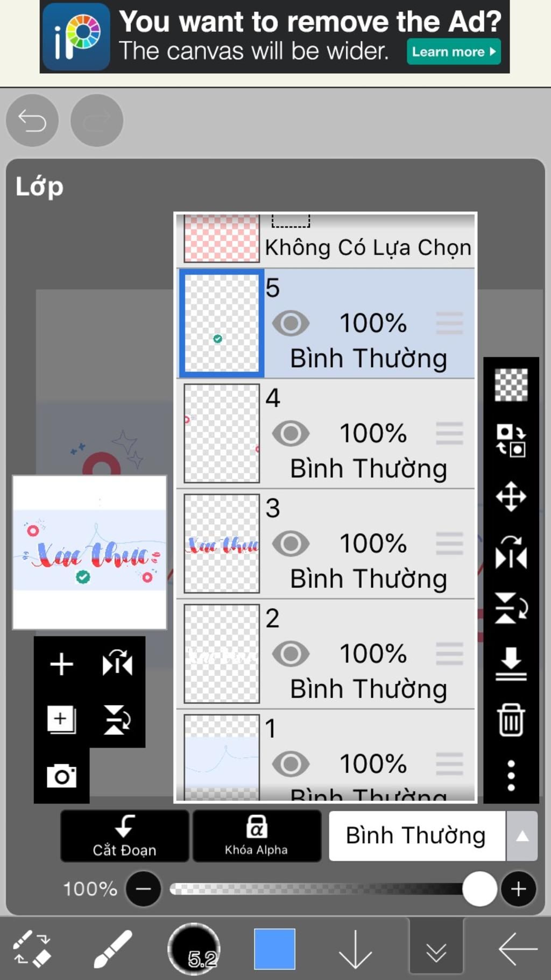The height and width of the screenshot is (980, 551).
Task: Open the three-dot more options menu
Action: (510, 775)
